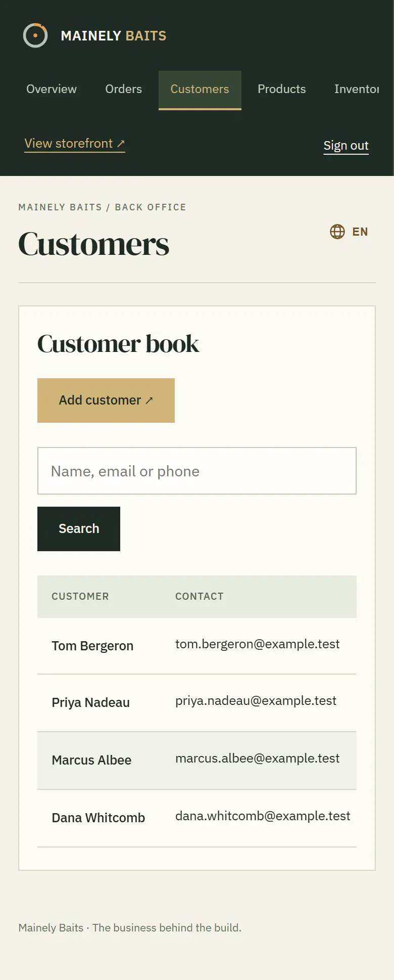Select the Priya Nadeau row
Viewport: 394px width, 980px height.
pos(197,703)
